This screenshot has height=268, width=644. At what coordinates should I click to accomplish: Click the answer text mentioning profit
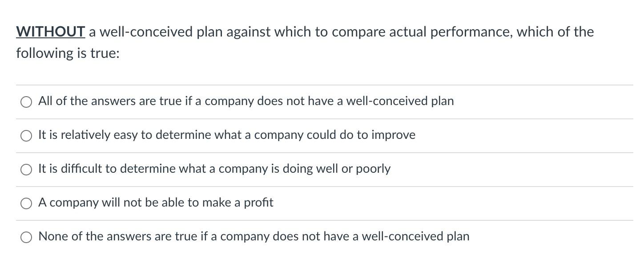(156, 203)
